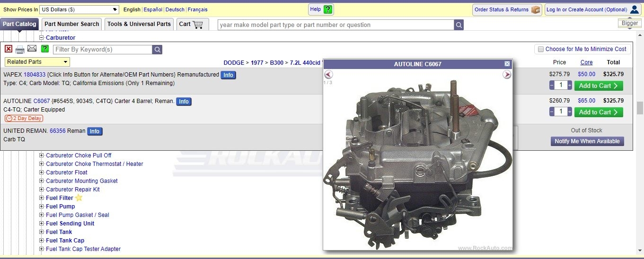Image resolution: width=644 pixels, height=259 pixels.
Task: Show previous image in AUTOLINE C6067 popup
Action: click(x=329, y=74)
